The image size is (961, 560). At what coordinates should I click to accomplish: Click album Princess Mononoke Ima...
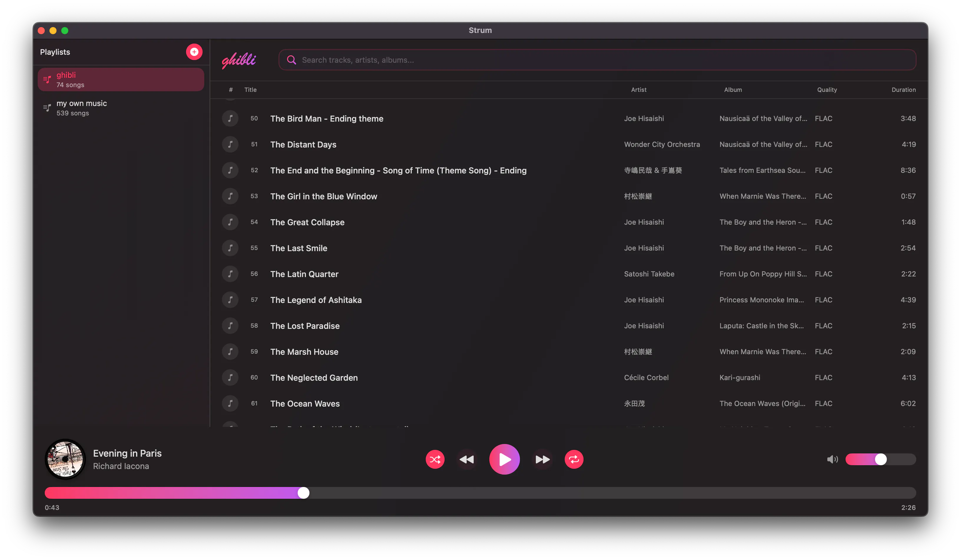(762, 300)
